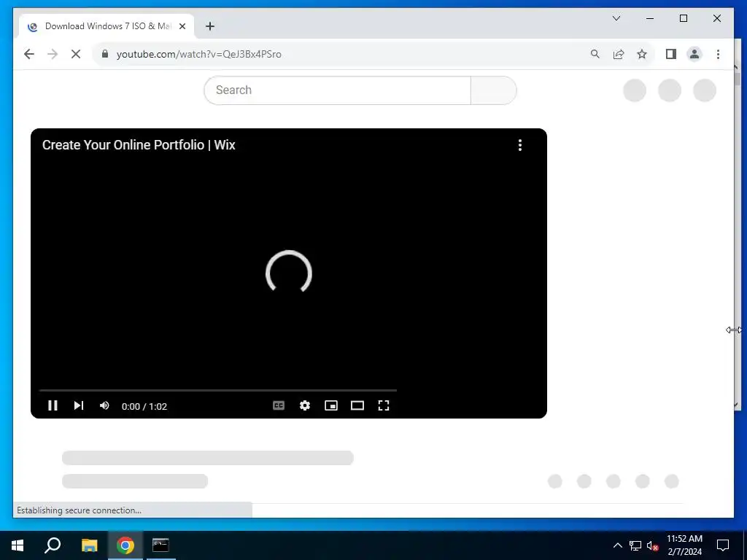Viewport: 747px width, 560px height.
Task: Maximize the Chrome window
Action: [683, 18]
